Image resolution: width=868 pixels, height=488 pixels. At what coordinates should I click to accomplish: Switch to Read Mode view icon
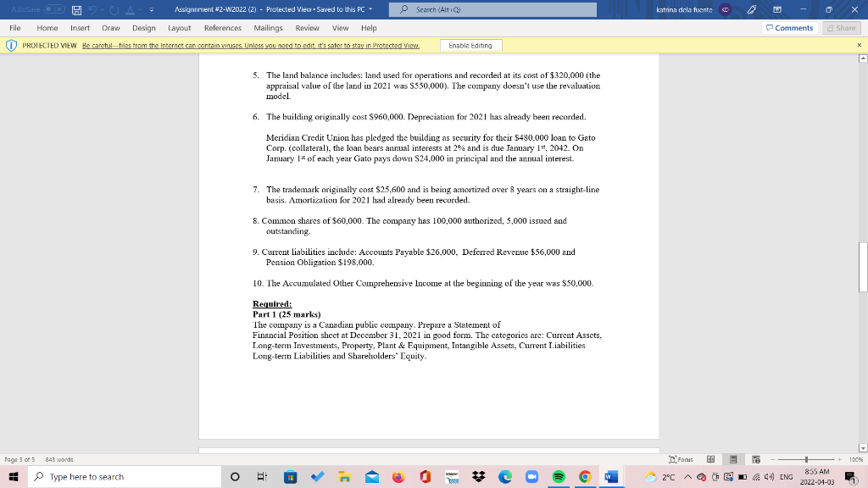tap(710, 459)
